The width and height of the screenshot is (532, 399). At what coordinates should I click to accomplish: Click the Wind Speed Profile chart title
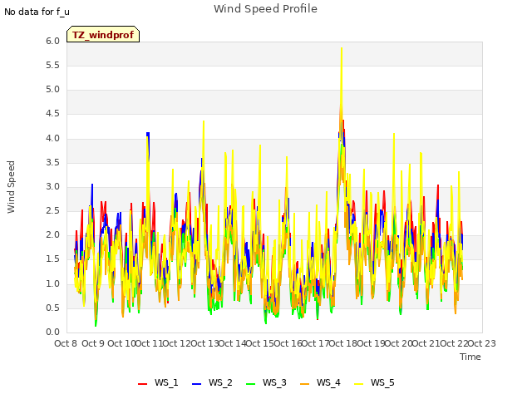(x=265, y=9)
